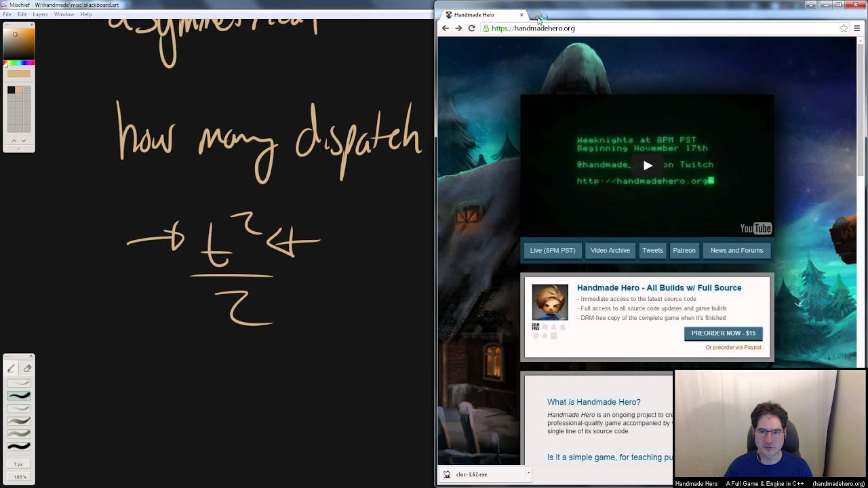This screenshot has width=868, height=488.
Task: Choose the third soft light brush preset
Action: (x=19, y=408)
